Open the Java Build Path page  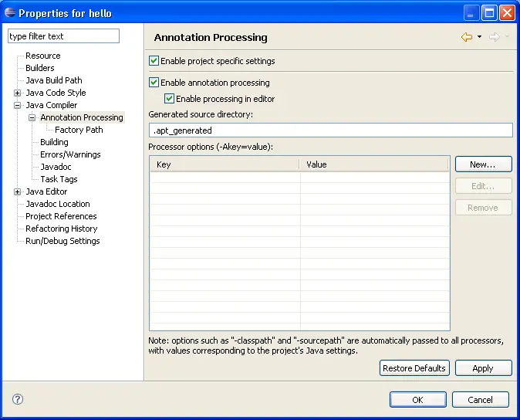(53, 80)
